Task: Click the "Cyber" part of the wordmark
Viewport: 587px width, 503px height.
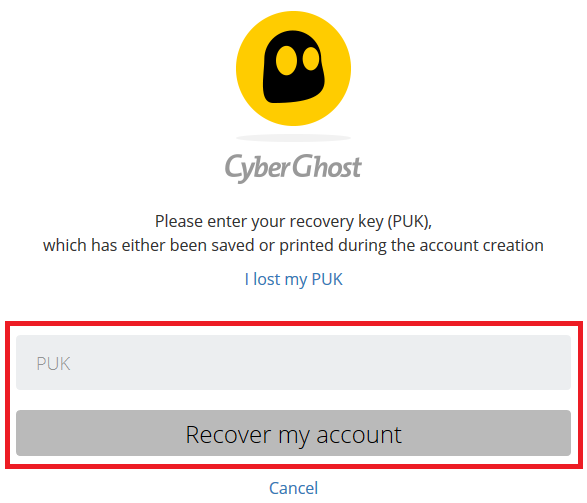Action: coord(258,168)
